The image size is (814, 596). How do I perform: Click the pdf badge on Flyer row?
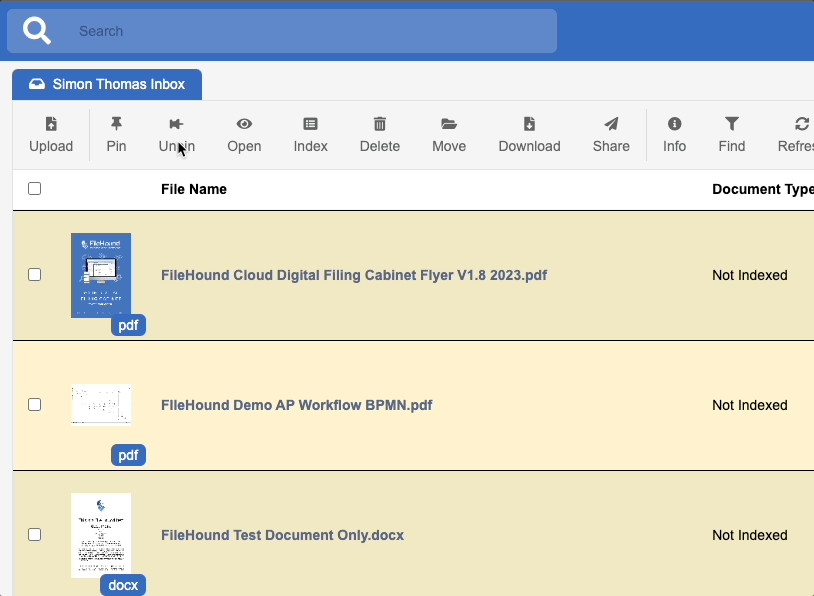[x=128, y=325]
